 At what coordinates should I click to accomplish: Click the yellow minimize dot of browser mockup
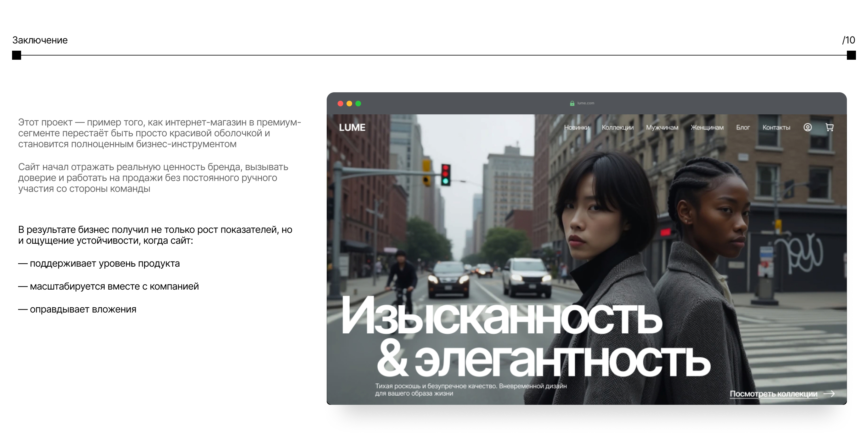pyautogui.click(x=349, y=103)
